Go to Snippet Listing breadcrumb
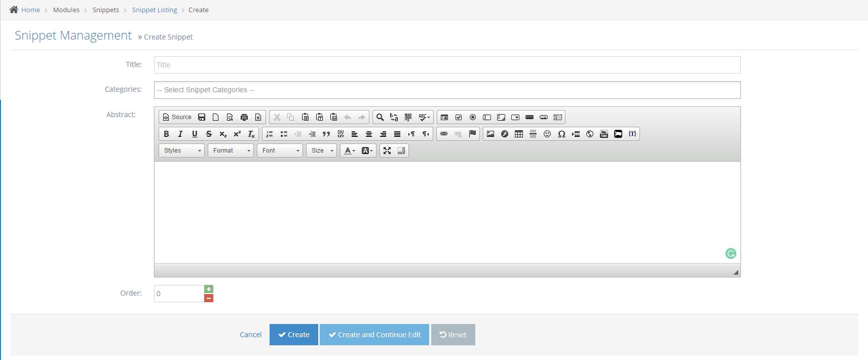Image resolution: width=868 pixels, height=360 pixels. (155, 10)
